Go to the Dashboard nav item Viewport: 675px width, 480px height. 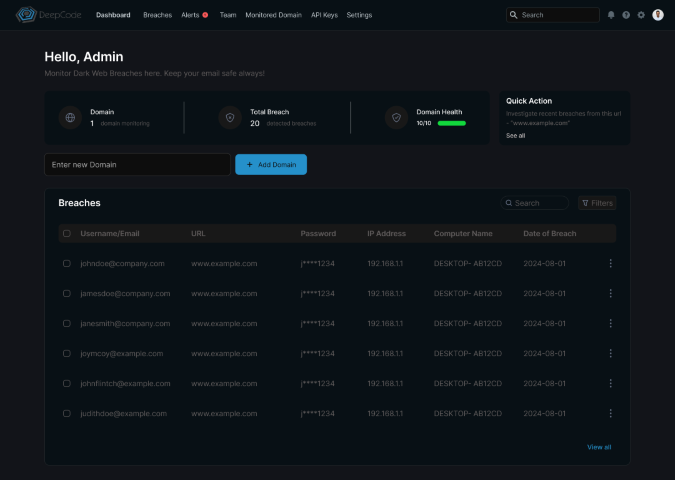click(113, 15)
